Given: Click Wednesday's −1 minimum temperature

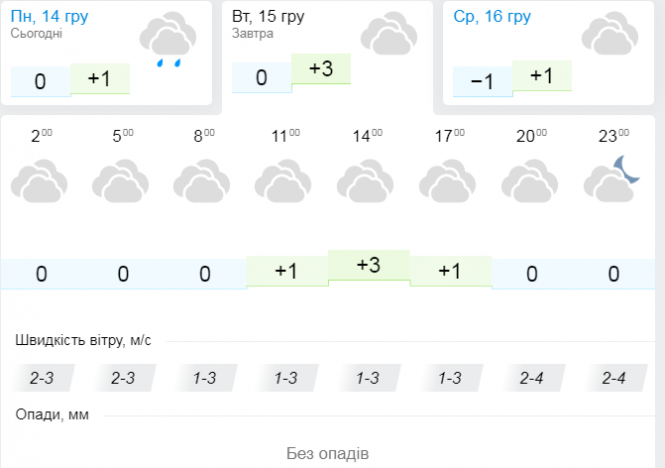Looking at the screenshot, I should click(482, 82).
